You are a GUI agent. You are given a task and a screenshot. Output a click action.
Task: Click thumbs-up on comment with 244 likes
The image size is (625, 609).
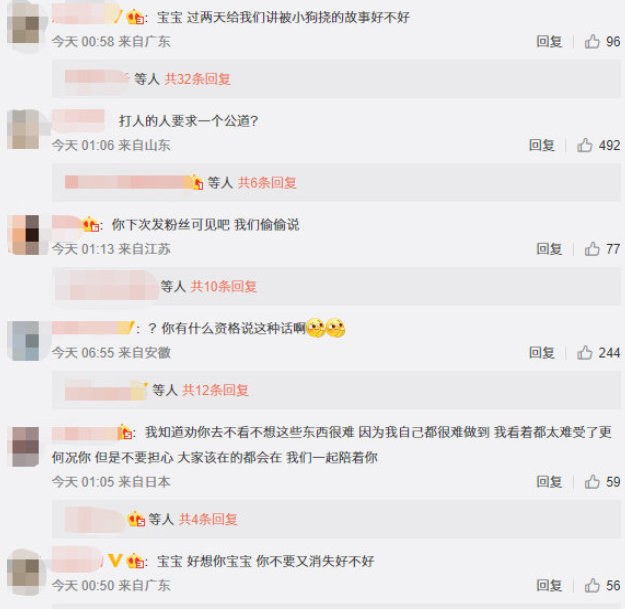pos(585,353)
